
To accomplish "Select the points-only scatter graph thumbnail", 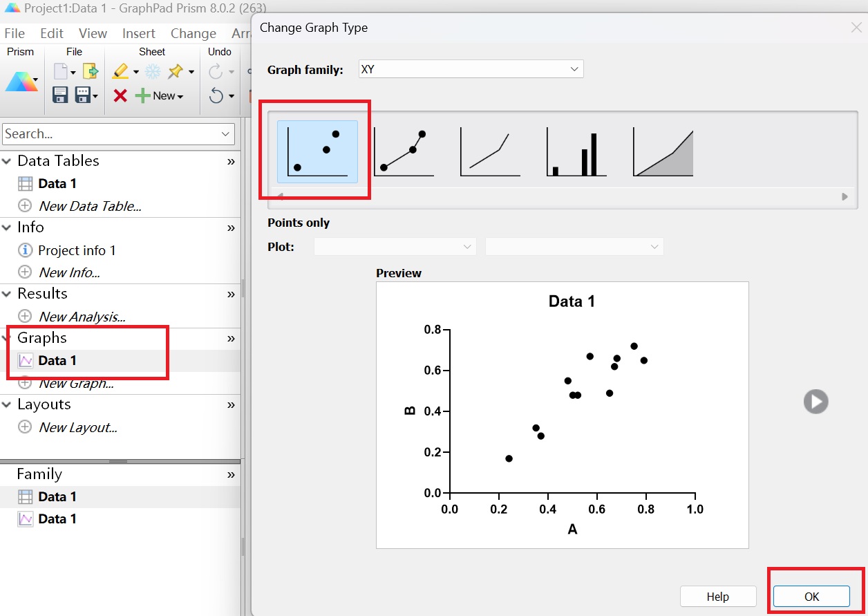I will tap(317, 152).
